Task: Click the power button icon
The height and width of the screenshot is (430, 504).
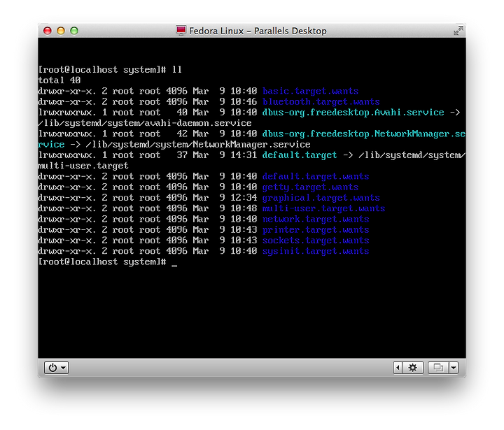Action: coord(52,368)
